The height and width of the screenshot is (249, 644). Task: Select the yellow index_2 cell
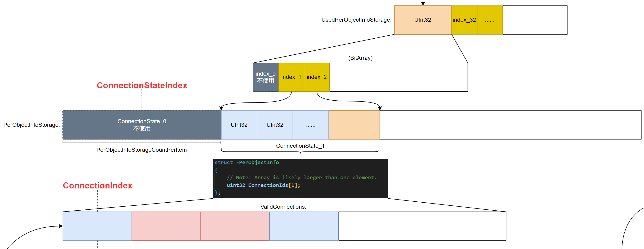(x=317, y=77)
